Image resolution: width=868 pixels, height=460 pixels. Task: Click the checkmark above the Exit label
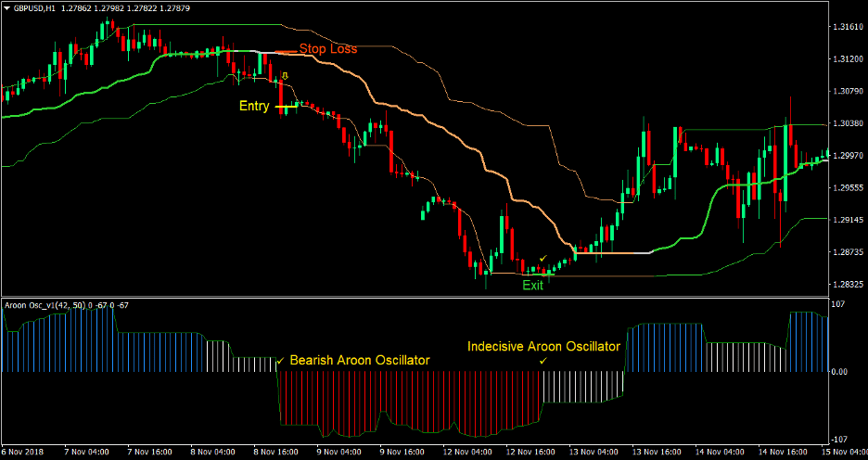coord(543,257)
